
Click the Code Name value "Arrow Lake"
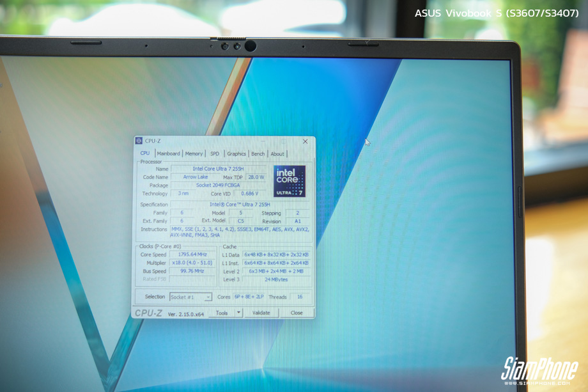pyautogui.click(x=196, y=176)
